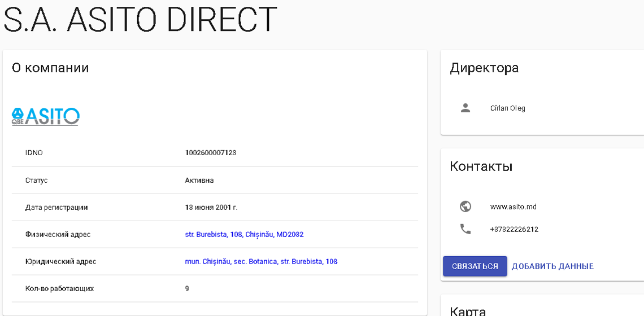Click the phone icon in Контакты
This screenshot has height=316, width=644.
coord(465,229)
